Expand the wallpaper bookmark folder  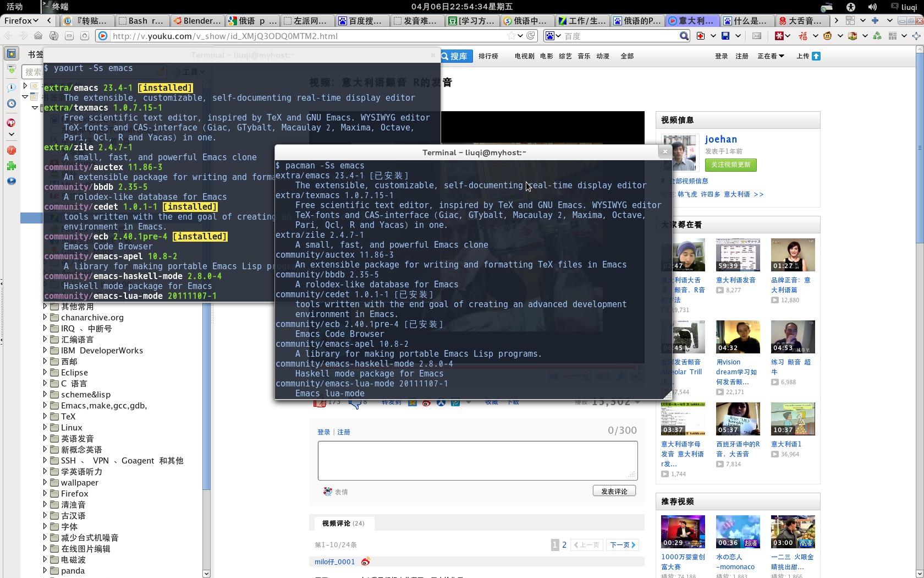45,482
